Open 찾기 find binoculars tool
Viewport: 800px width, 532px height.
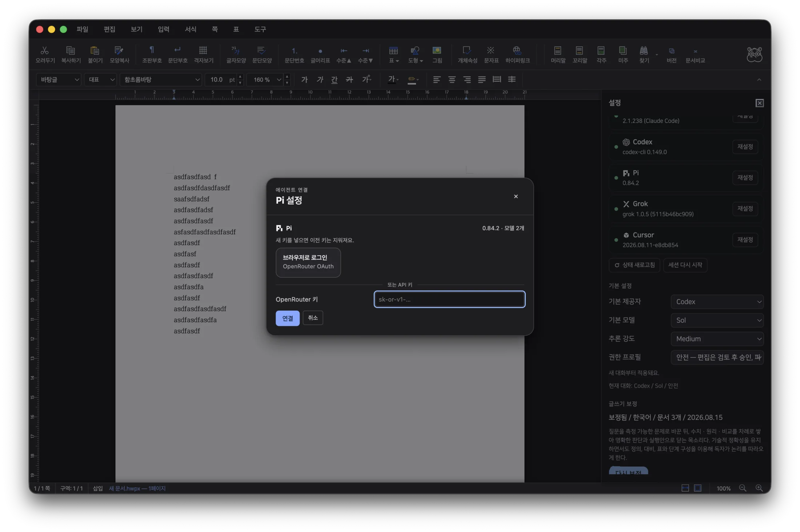click(x=644, y=54)
